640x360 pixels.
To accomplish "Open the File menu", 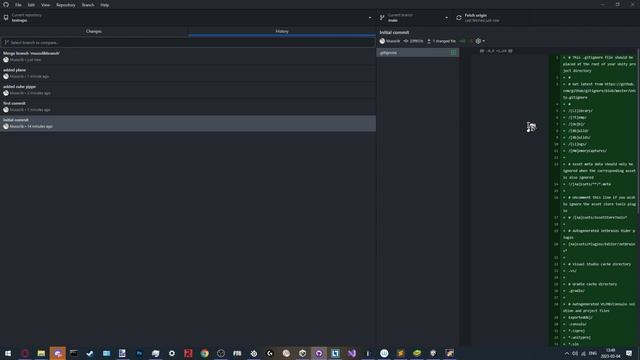I will pyautogui.click(x=18, y=5).
